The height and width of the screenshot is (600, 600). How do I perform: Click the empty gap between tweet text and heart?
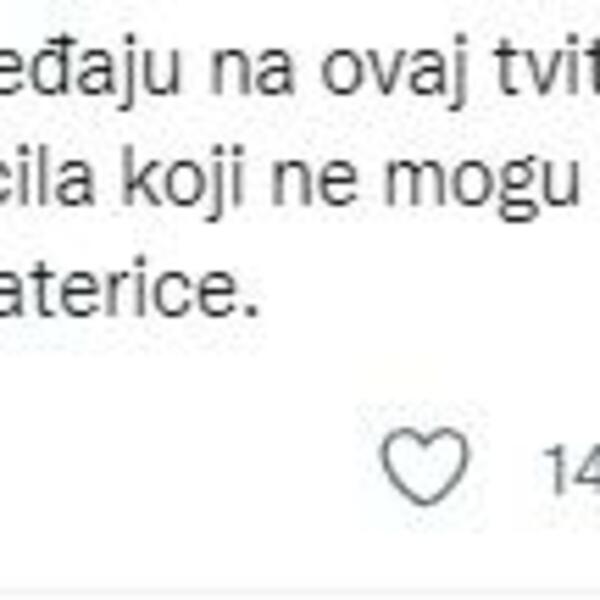tap(300, 375)
